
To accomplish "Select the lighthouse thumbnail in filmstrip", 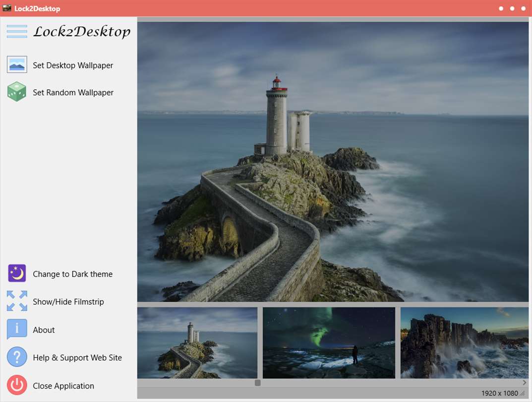I will click(x=197, y=343).
